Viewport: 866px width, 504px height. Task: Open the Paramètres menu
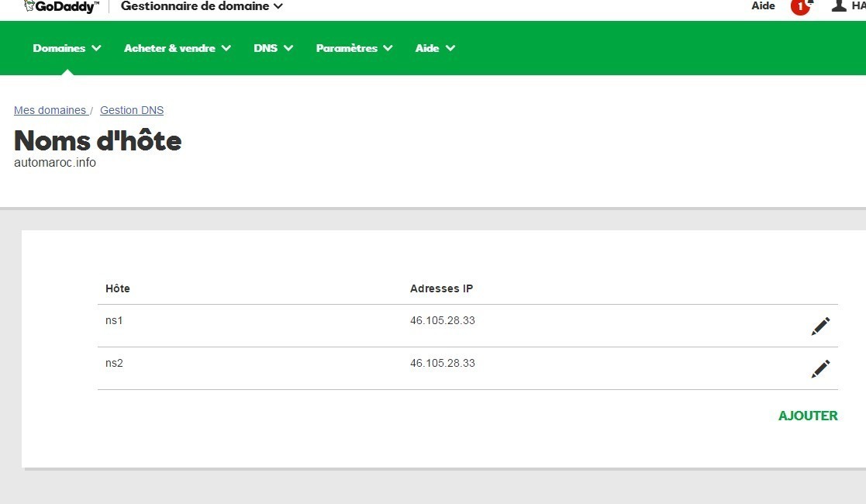(354, 48)
